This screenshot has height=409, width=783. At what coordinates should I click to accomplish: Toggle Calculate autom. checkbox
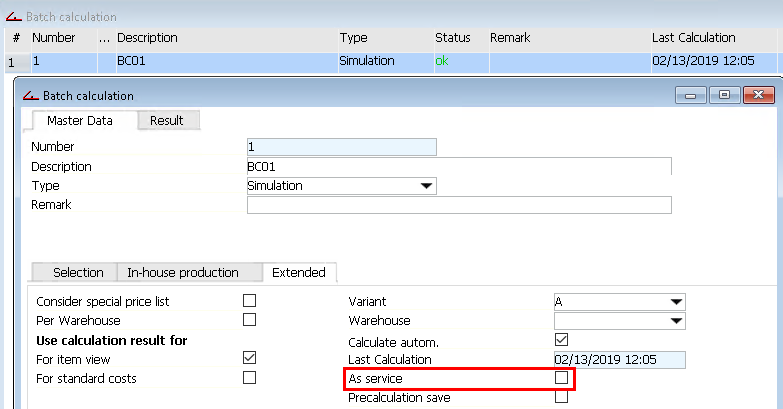pyautogui.click(x=561, y=340)
